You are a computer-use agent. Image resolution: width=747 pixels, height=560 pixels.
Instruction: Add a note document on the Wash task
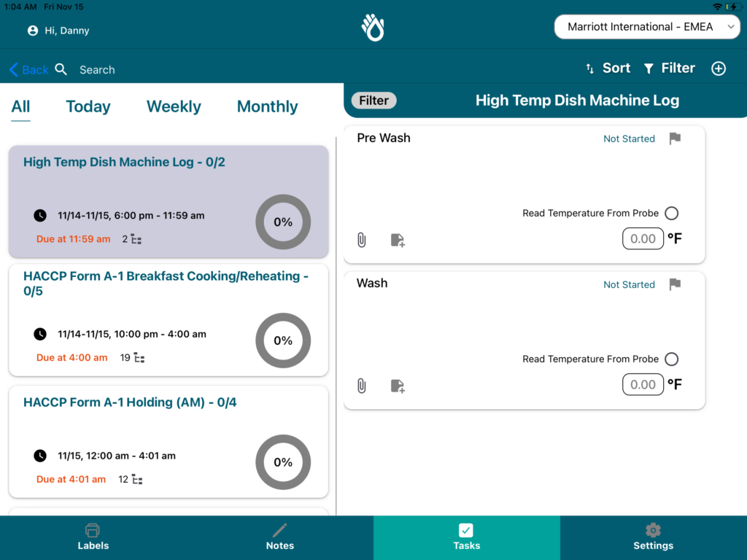click(x=398, y=386)
